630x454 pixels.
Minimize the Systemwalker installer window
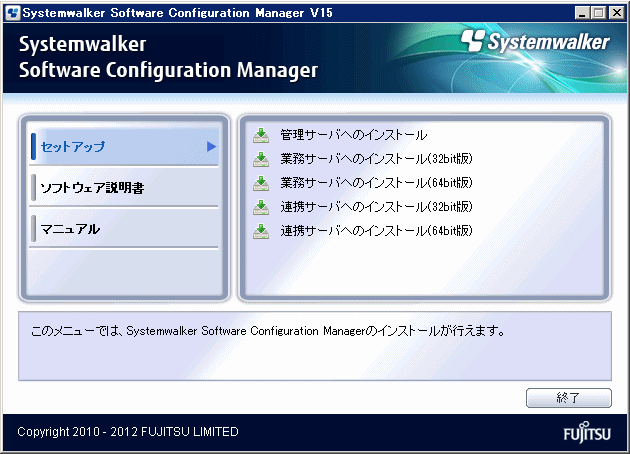click(582, 13)
